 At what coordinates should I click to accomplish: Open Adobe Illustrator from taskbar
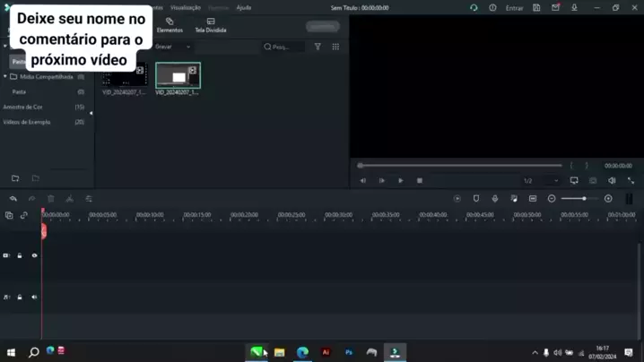(x=326, y=352)
